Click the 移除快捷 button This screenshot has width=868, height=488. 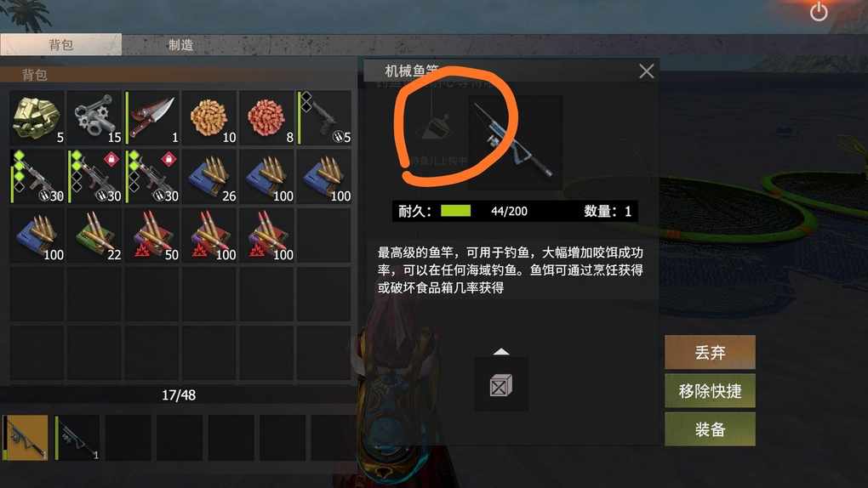(710, 391)
